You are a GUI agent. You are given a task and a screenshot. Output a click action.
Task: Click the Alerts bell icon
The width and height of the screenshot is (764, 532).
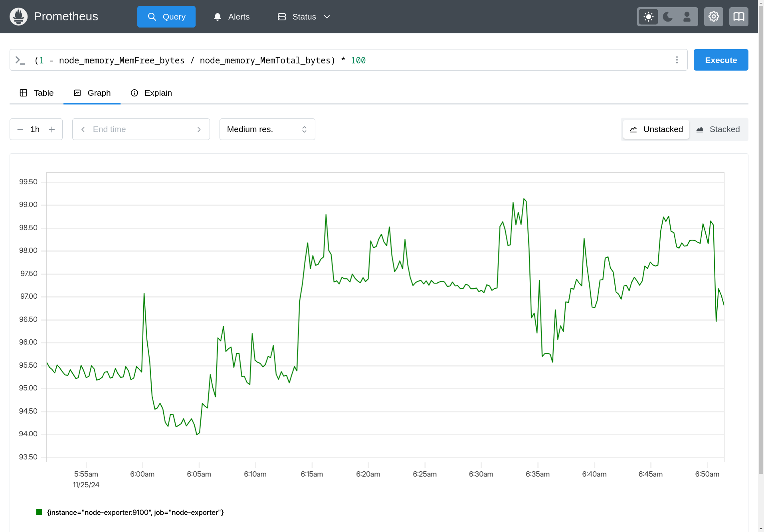[x=217, y=16]
